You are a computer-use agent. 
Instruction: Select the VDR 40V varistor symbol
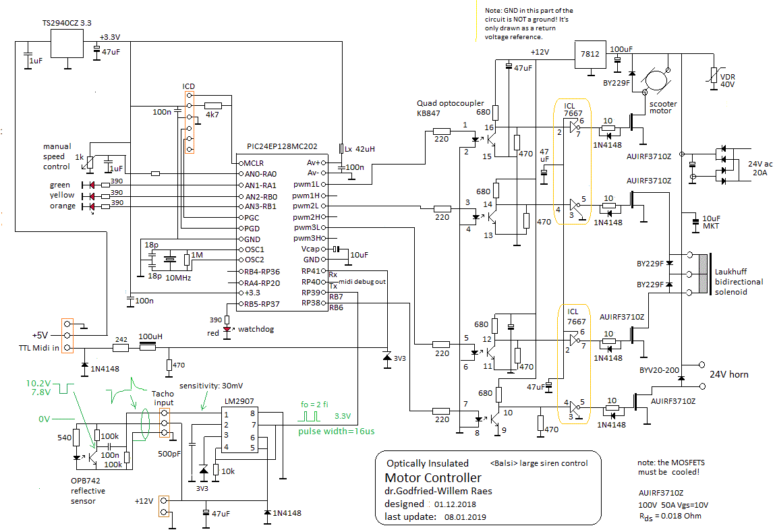point(714,75)
